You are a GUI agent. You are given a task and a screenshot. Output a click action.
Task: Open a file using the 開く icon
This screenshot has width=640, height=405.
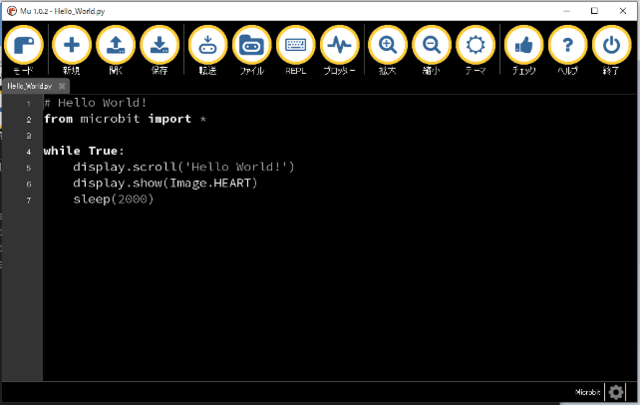115,46
